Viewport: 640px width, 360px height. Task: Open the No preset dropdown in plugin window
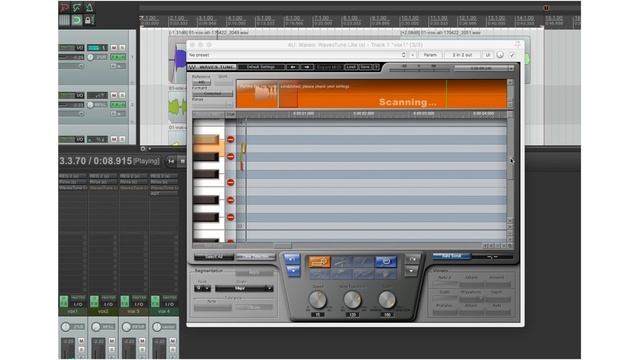click(297, 55)
